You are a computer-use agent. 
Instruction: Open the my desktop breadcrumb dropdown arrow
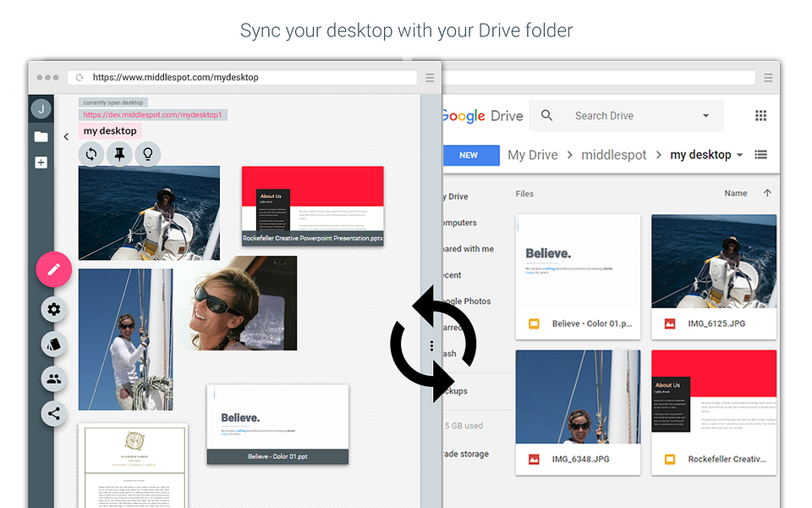coord(740,155)
